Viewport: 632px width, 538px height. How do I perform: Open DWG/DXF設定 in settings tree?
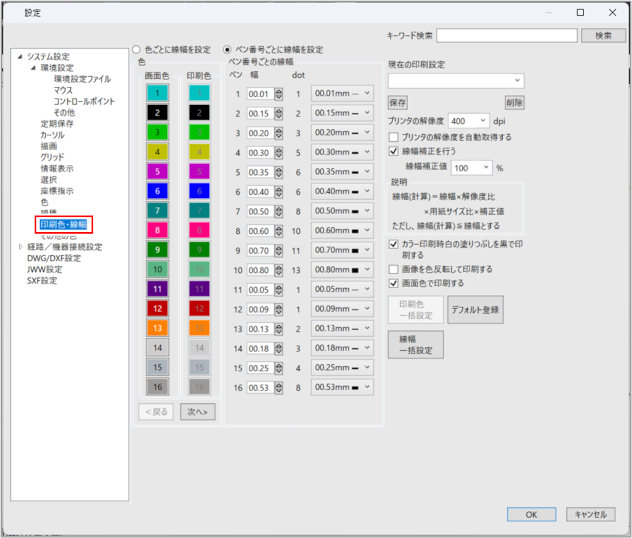click(53, 258)
